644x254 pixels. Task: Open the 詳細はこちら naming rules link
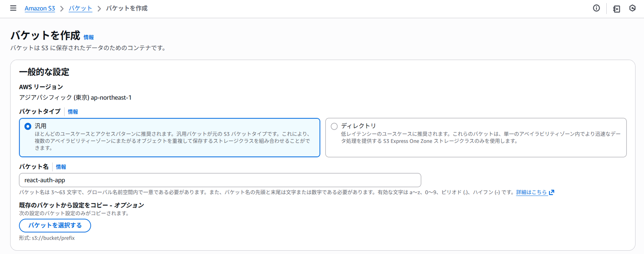(x=532, y=192)
